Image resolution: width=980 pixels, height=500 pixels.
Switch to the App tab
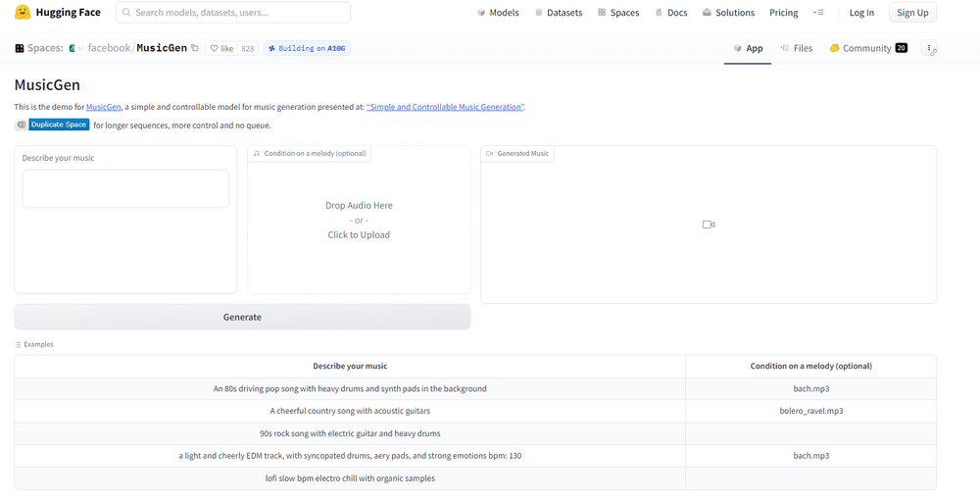pos(748,48)
